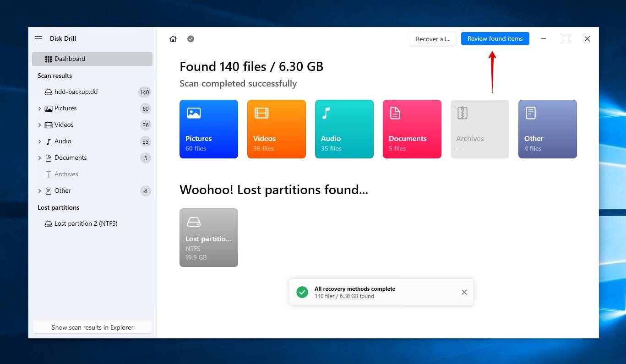Open the Pictures category tile
The height and width of the screenshot is (364, 626).
coord(208,129)
